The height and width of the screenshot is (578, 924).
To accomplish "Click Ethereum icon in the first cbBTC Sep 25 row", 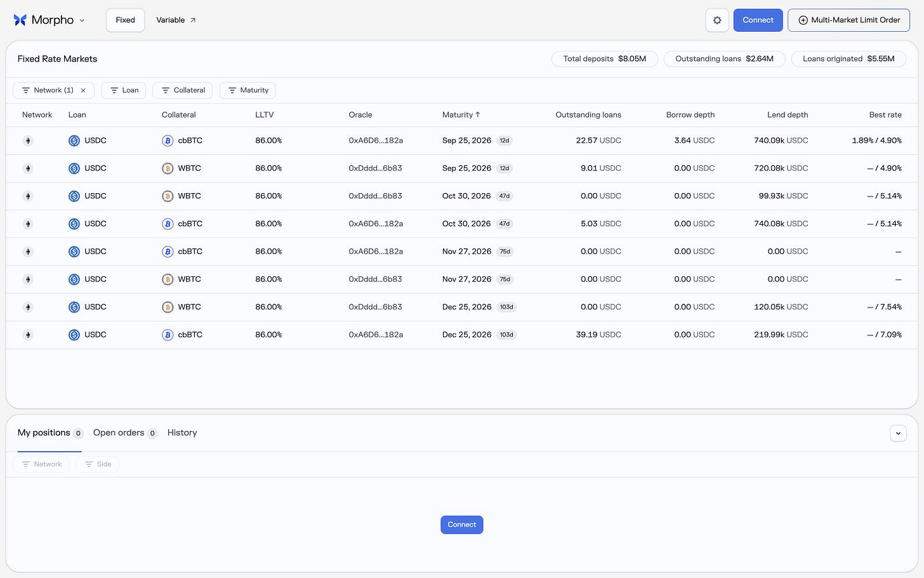I will pyautogui.click(x=28, y=141).
